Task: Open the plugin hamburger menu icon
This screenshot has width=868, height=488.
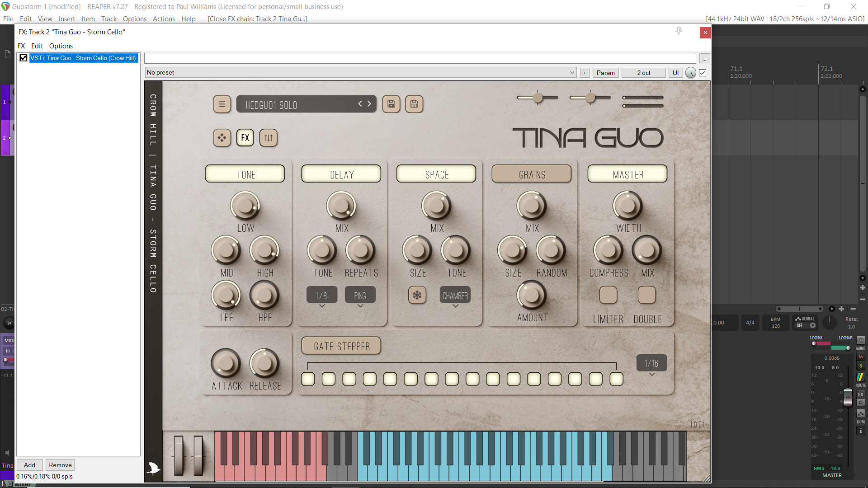Action: pyautogui.click(x=222, y=104)
